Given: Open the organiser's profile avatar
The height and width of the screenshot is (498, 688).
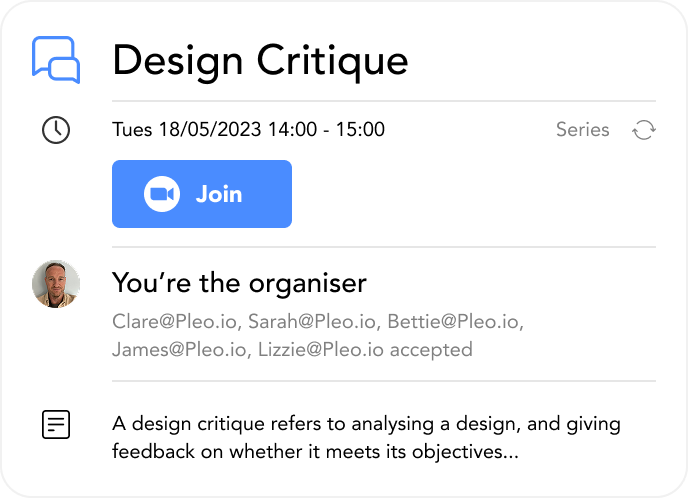Looking at the screenshot, I should point(55,285).
